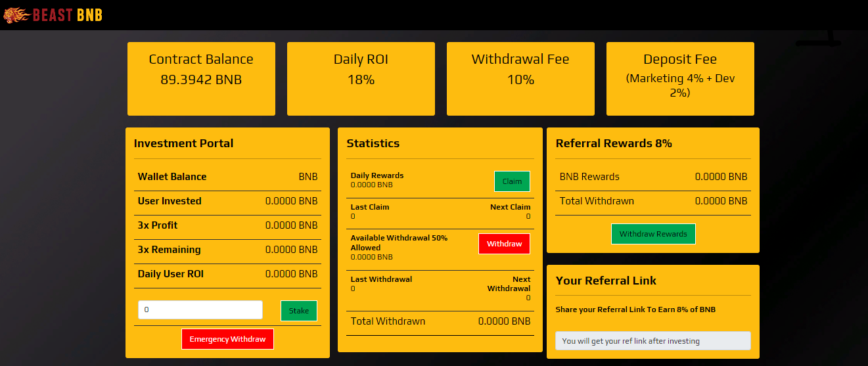Click the Investment Portal heading

click(183, 143)
